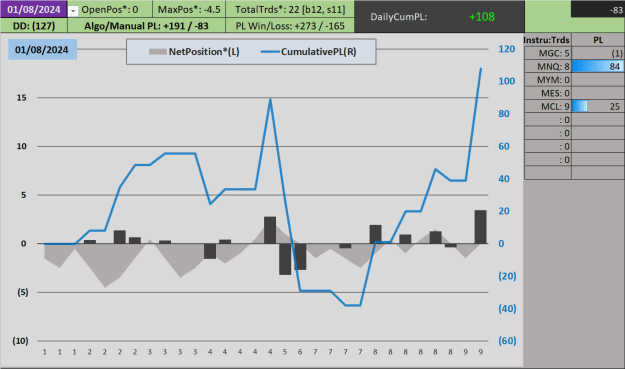Click the TotalTrds*: 22 [b12, s11] cell
The width and height of the screenshot is (625, 369).
(290, 9)
